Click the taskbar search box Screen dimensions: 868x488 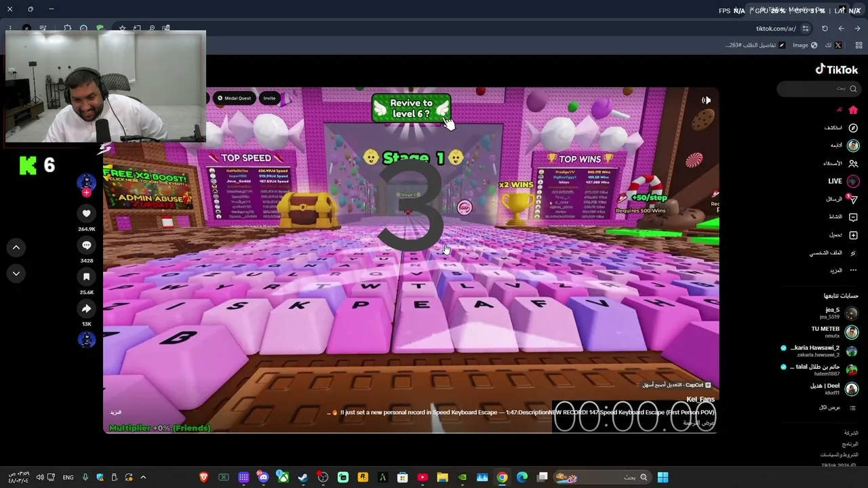(x=602, y=477)
